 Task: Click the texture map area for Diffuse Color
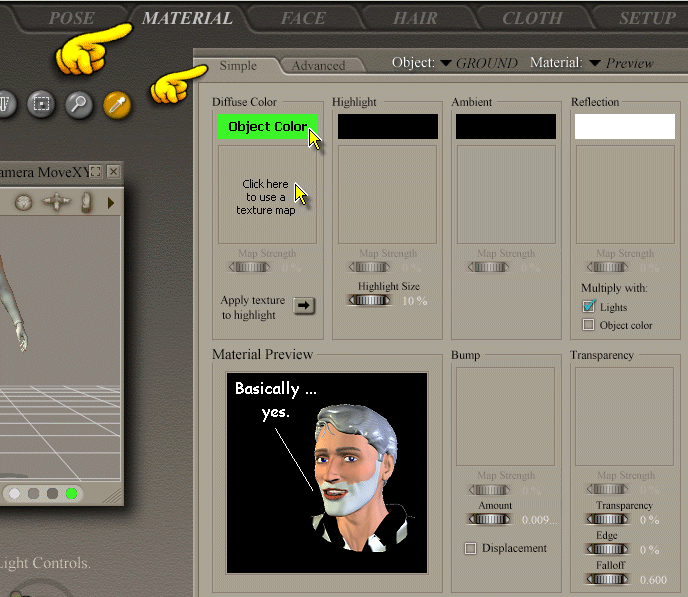coord(267,196)
